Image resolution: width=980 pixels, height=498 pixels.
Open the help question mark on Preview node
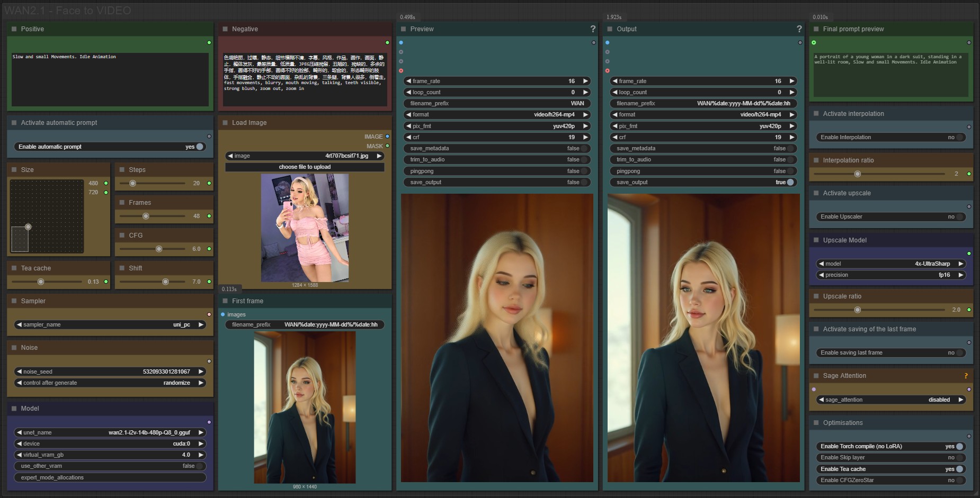[593, 29]
